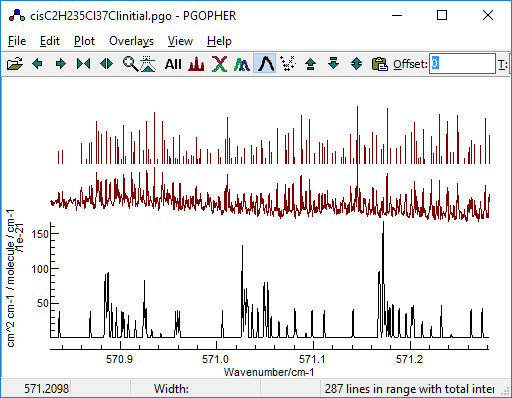Click the open file folder icon
512x398 pixels.
click(x=15, y=63)
